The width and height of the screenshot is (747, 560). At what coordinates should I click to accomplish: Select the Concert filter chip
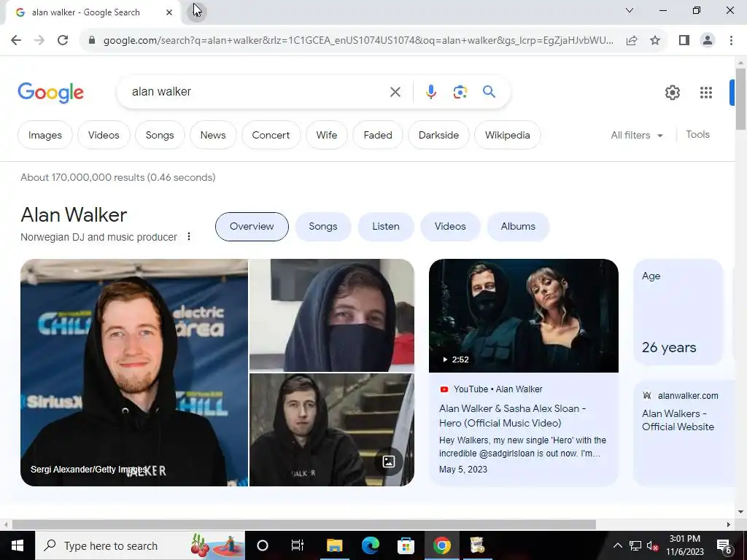point(271,135)
